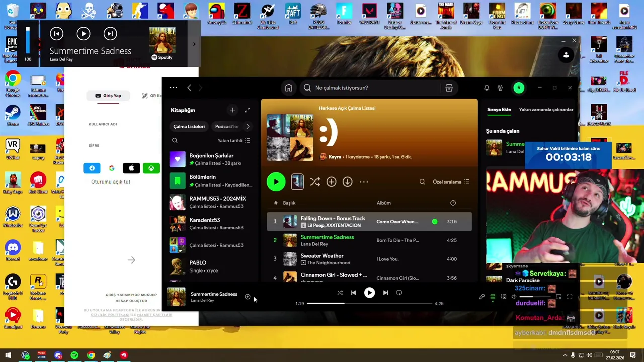Open Connect to a device icon
The height and width of the screenshot is (362, 644).
pos(503,297)
